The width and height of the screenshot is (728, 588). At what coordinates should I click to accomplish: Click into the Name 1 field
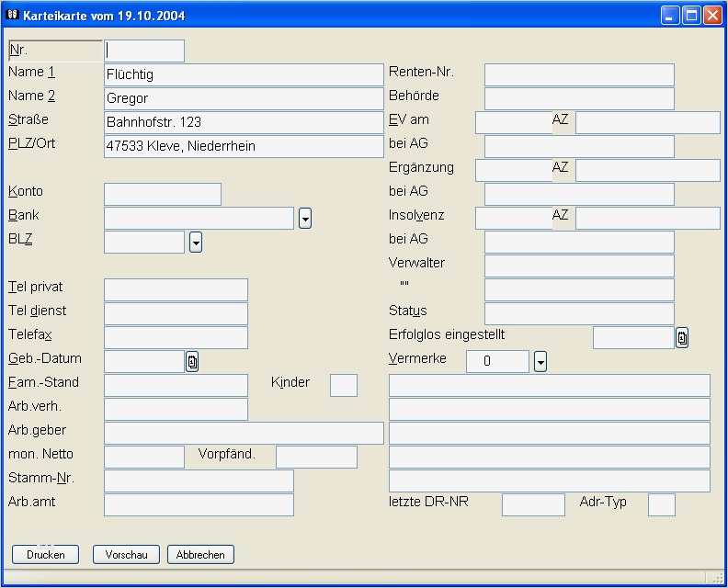click(244, 75)
